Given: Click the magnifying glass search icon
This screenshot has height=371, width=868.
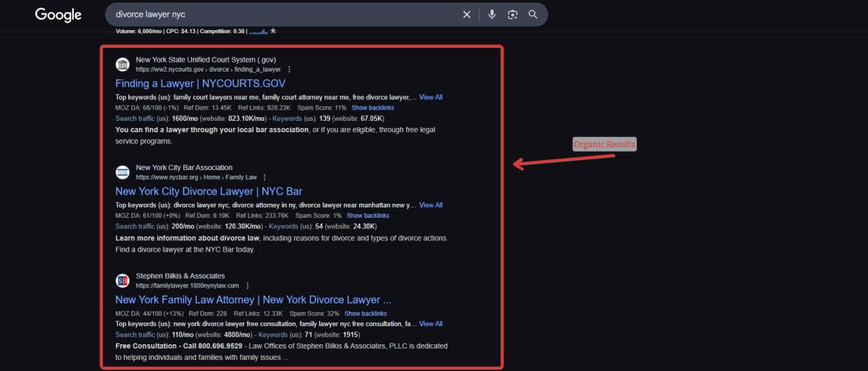Looking at the screenshot, I should 533,15.
